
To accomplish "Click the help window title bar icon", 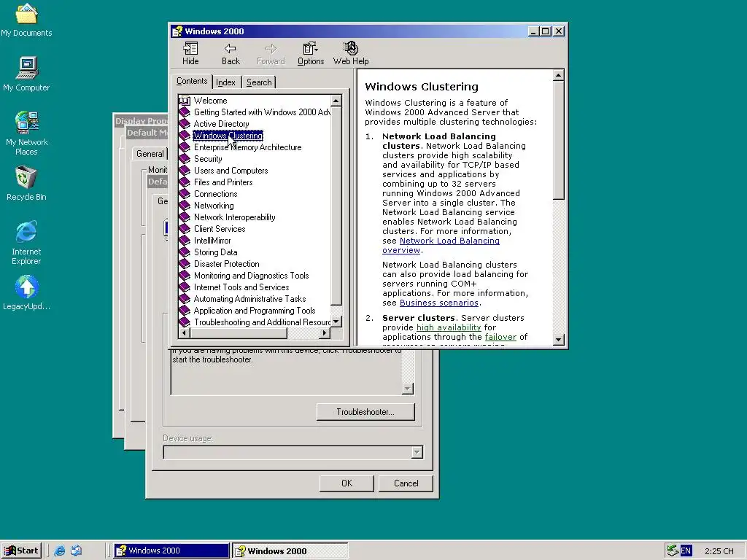I will point(177,31).
